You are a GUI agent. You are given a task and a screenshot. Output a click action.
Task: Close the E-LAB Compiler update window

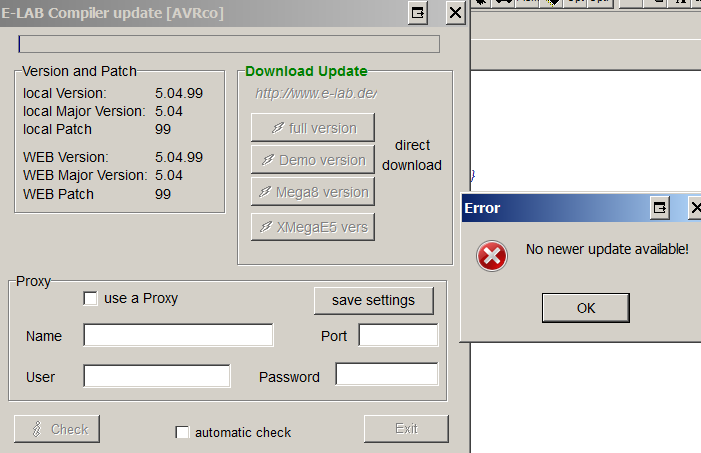[455, 13]
